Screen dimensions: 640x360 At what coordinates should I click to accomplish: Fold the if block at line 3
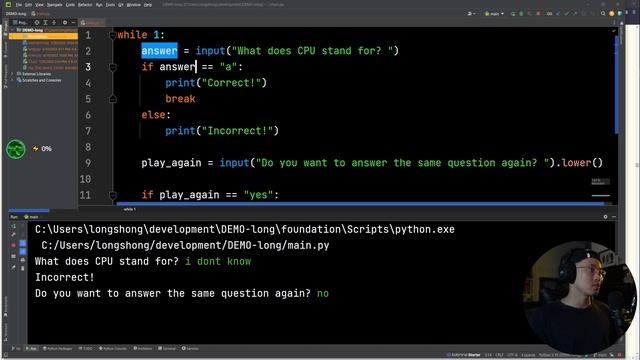click(113, 67)
